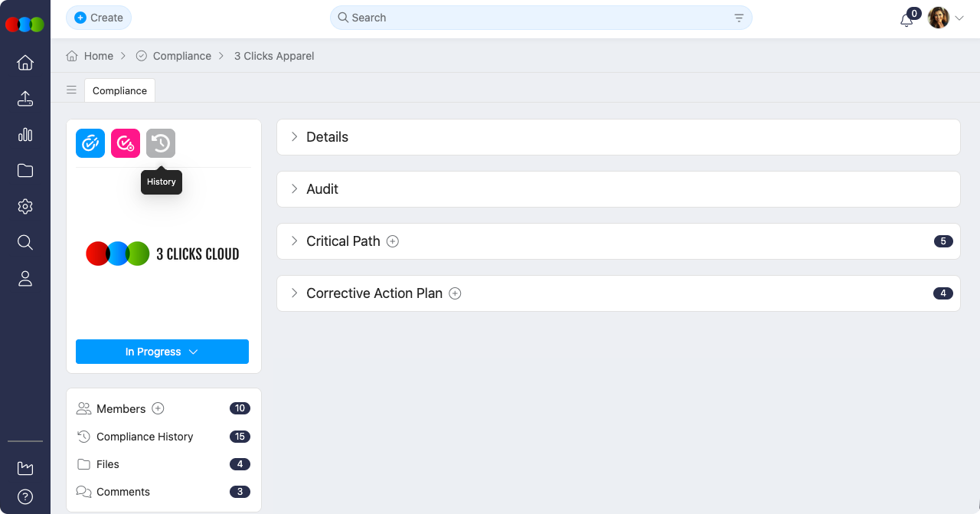This screenshot has height=514, width=980.
Task: Click the Files folder icon in the sidebar
Action: tap(25, 170)
